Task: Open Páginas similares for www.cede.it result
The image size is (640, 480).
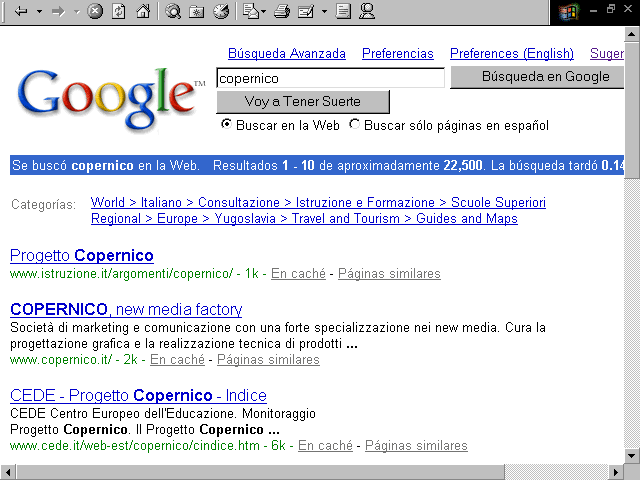Action: point(416,445)
